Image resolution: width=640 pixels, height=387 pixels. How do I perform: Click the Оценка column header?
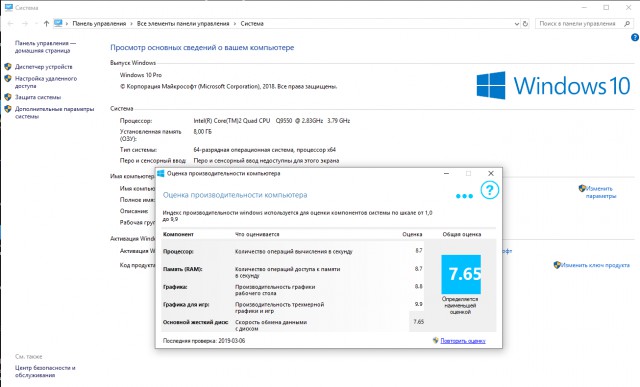click(x=412, y=234)
